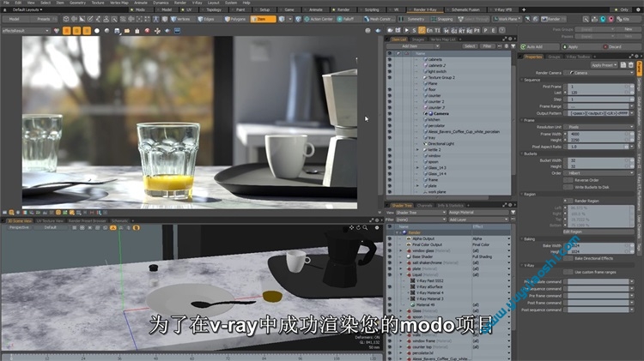Image resolution: width=644 pixels, height=361 pixels.
Task: Toggle visibility of Base Shader layer
Action: (389, 256)
